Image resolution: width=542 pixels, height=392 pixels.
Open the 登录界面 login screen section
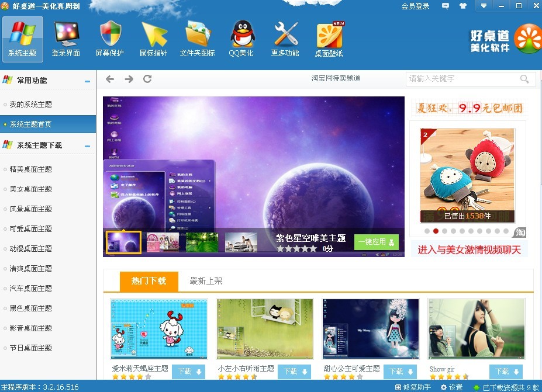66,39
